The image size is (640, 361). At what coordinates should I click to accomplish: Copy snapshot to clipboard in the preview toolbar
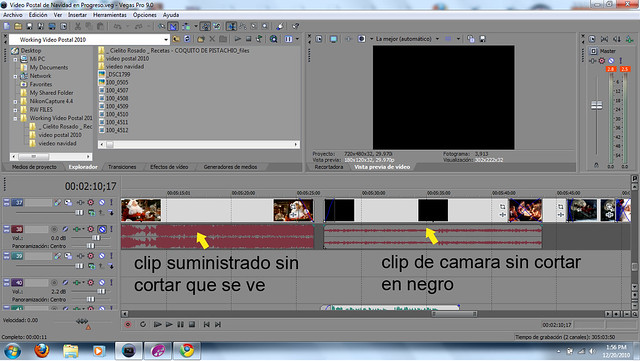(x=471, y=39)
